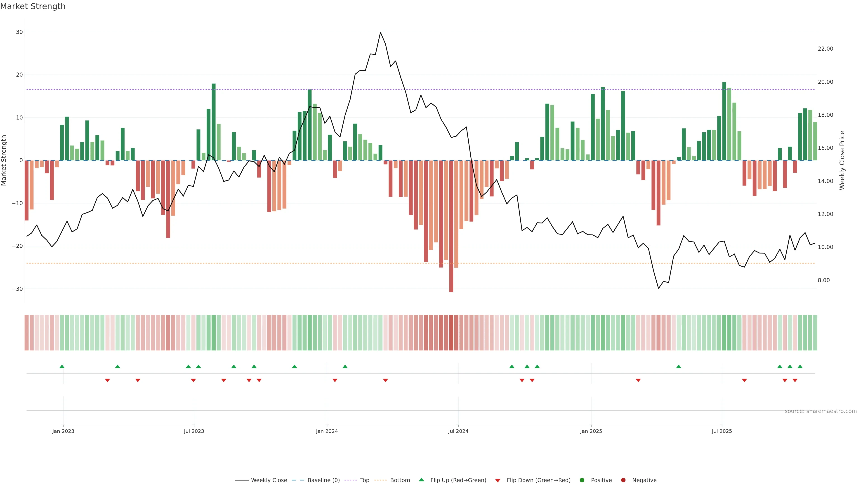
Task: Click the flip-down triangle right after Jan 2024
Action: pyautogui.click(x=335, y=380)
